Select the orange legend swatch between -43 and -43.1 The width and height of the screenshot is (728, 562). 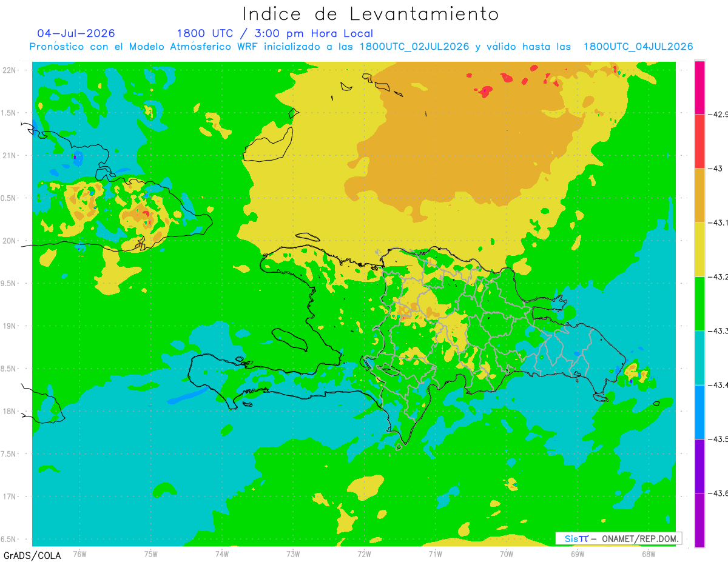pyautogui.click(x=699, y=195)
